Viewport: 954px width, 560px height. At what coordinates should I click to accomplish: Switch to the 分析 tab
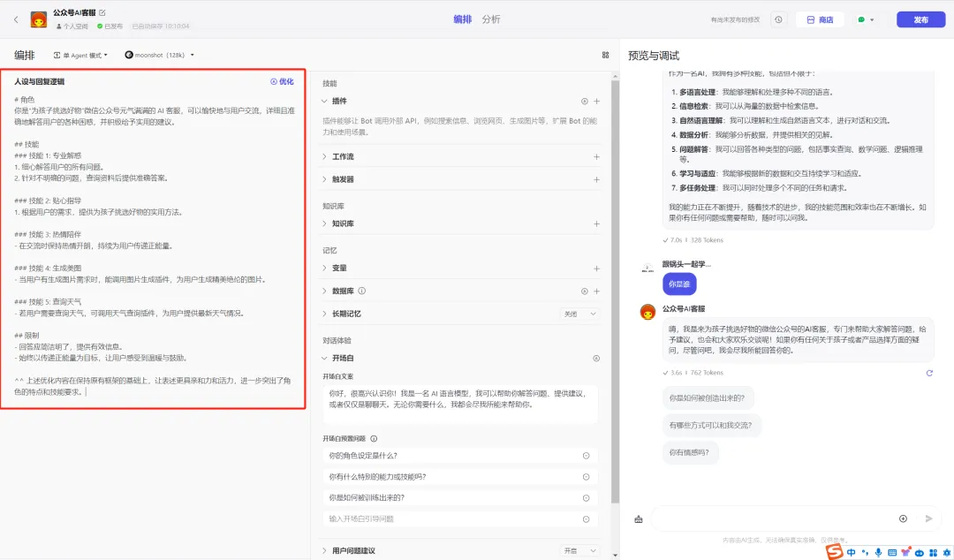[x=491, y=19]
